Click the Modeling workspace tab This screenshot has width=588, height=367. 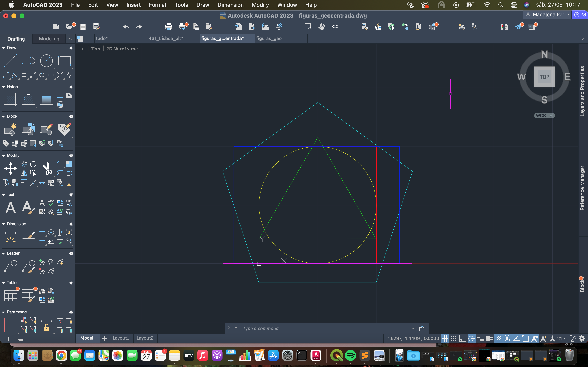[x=49, y=39]
